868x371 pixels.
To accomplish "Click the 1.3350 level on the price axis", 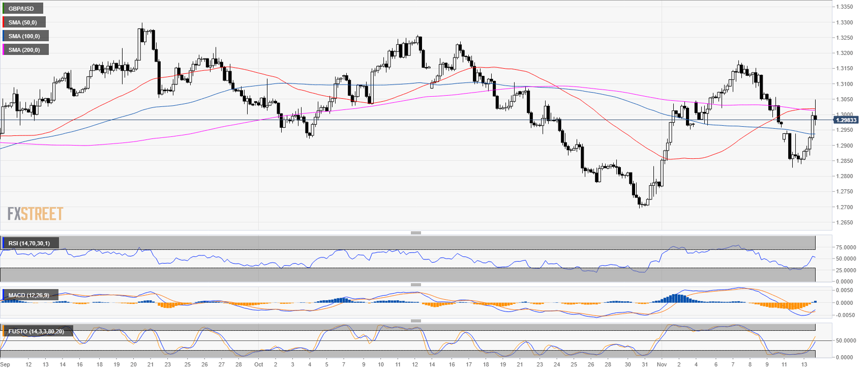I will [845, 7].
